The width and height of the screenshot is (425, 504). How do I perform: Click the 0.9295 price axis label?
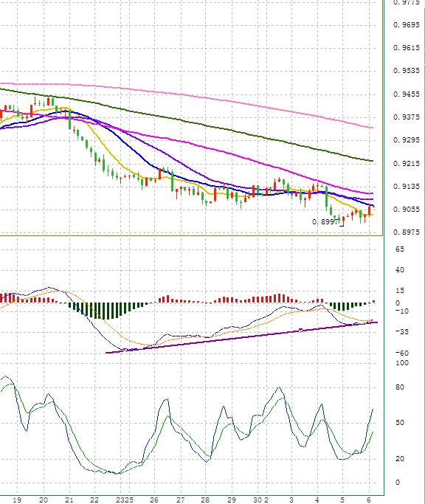point(407,139)
